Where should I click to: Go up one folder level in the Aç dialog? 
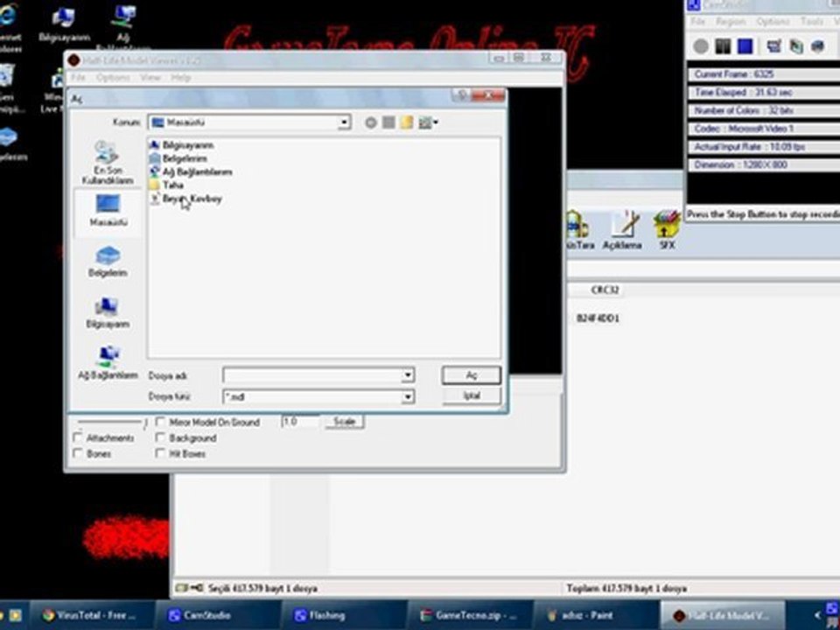tap(388, 122)
